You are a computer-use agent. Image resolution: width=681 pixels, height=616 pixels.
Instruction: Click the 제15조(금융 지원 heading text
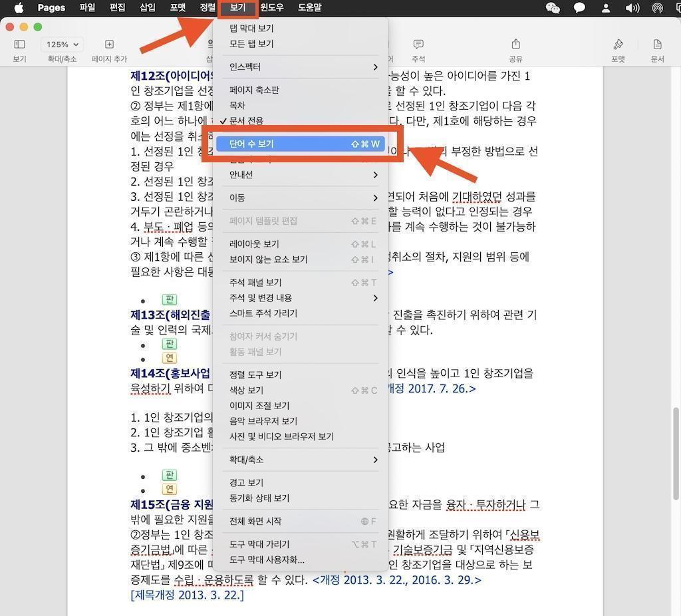click(172, 504)
